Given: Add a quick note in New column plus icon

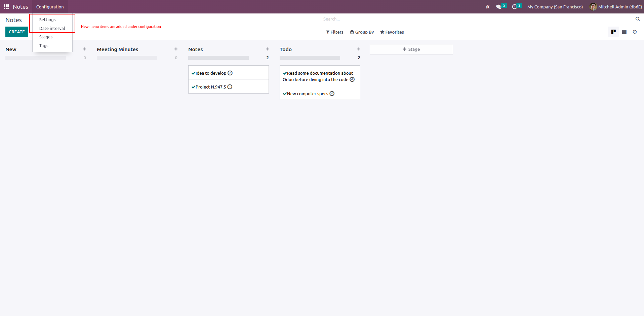Looking at the screenshot, I should tap(84, 49).
